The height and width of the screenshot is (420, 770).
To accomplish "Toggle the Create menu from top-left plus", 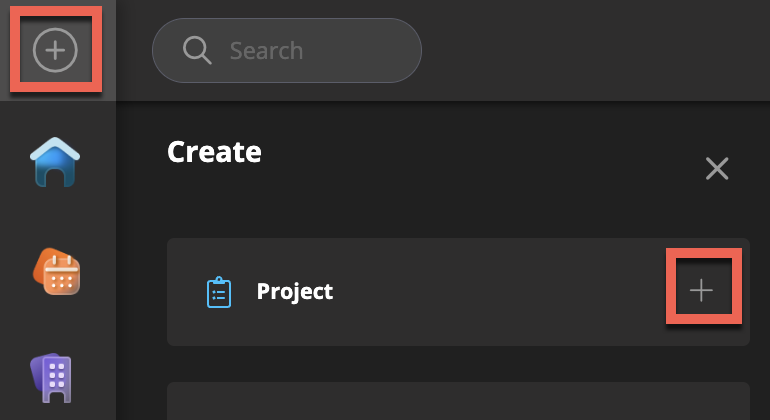I will pos(55,50).
